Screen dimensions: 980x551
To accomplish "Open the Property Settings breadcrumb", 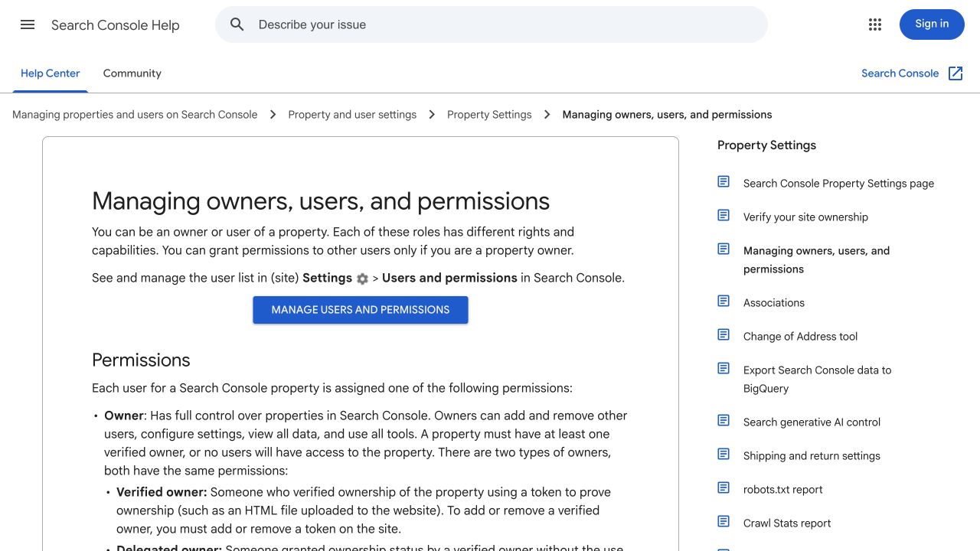I will [x=489, y=115].
